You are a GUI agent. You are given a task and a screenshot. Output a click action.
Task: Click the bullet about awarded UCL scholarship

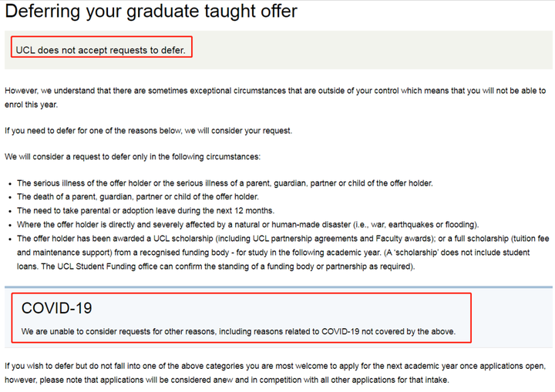tap(283, 253)
